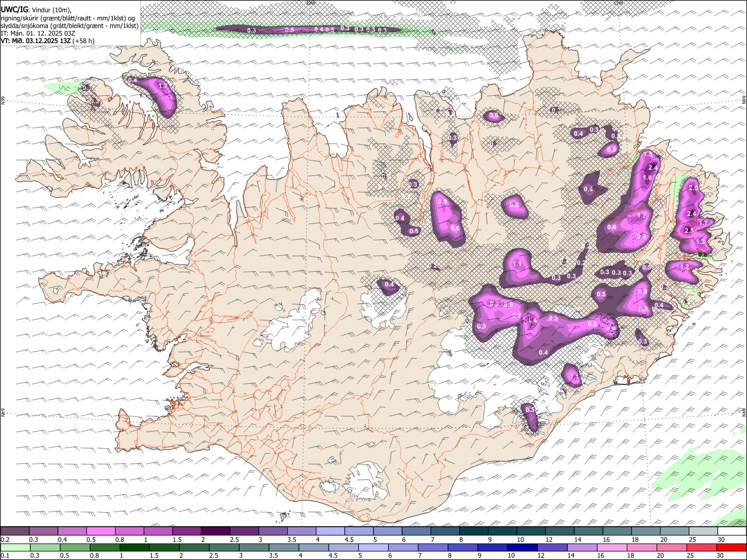
Task: Click the 'slydda/snjókoma' legend description line
Action: (x=69, y=26)
